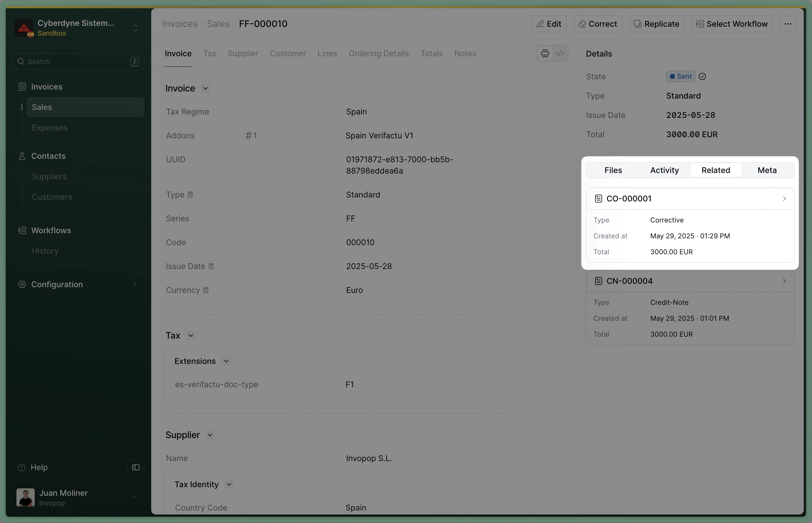Click the Configuration gear icon

click(x=22, y=284)
